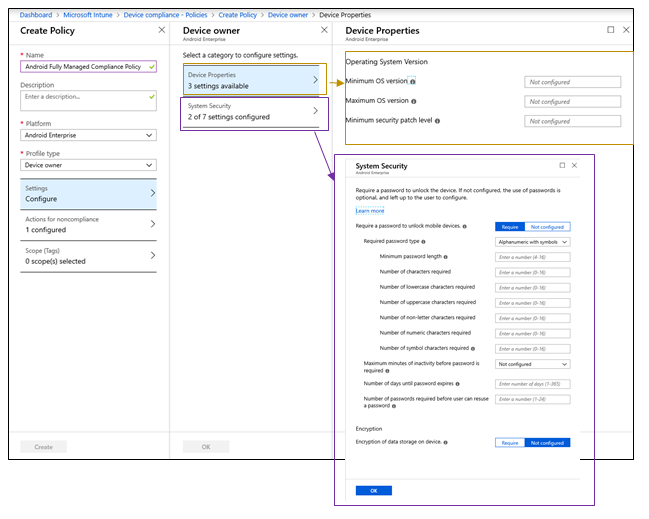Expand Actions for noncompliance row

[88, 225]
